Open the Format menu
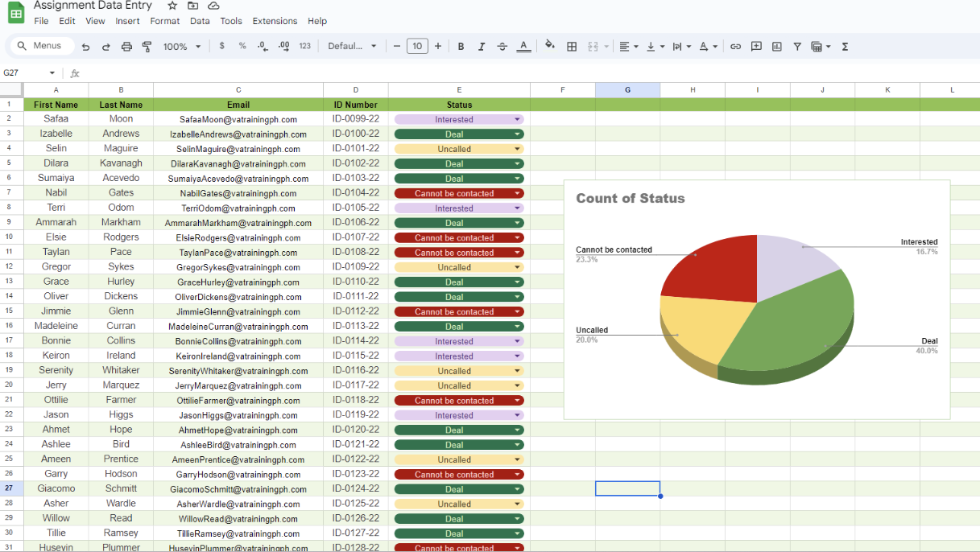The height and width of the screenshot is (552, 980). [x=165, y=21]
